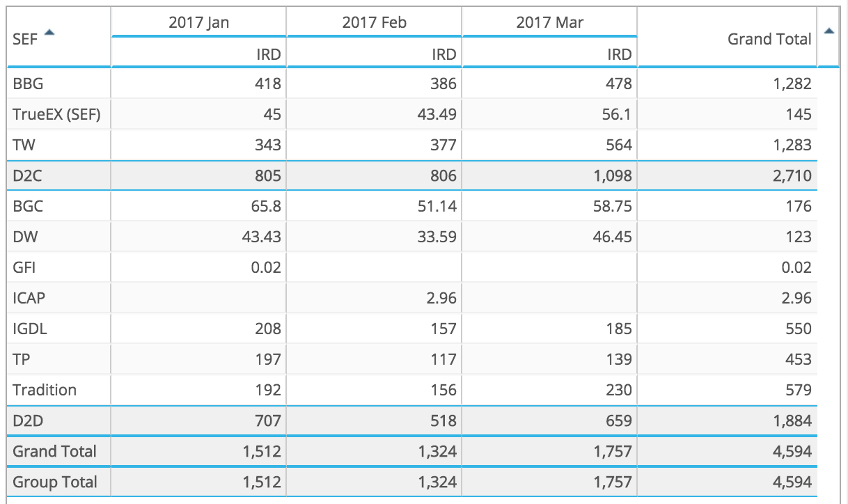Click D2D's Grand Total value 1,884

(x=792, y=420)
